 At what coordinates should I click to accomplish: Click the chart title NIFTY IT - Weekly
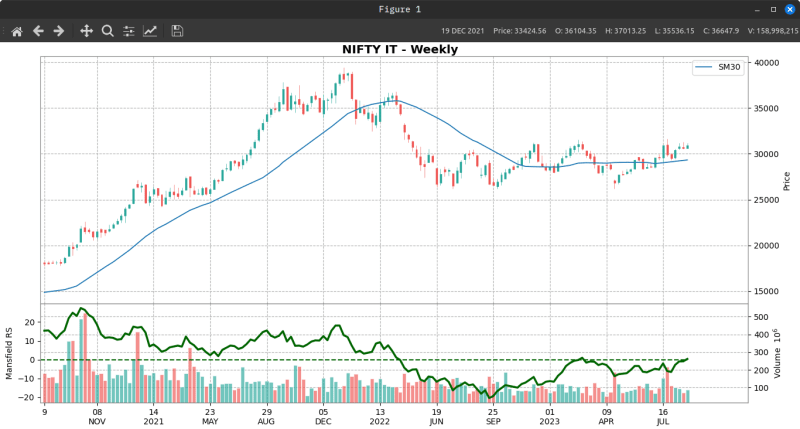click(400, 49)
